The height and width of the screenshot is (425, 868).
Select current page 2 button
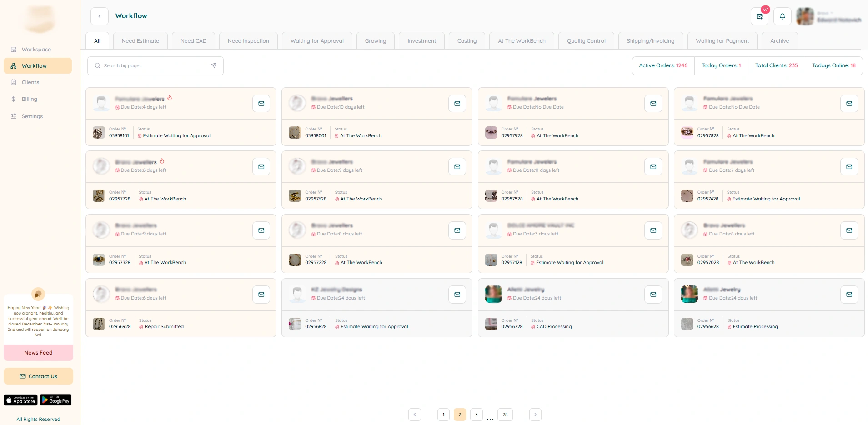pyautogui.click(x=460, y=415)
